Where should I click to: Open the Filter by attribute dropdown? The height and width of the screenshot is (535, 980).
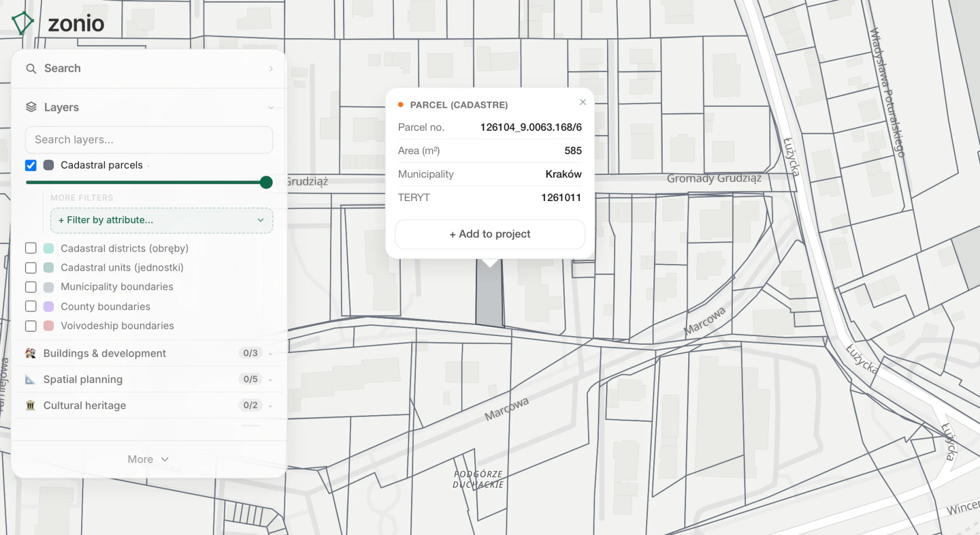pos(162,220)
